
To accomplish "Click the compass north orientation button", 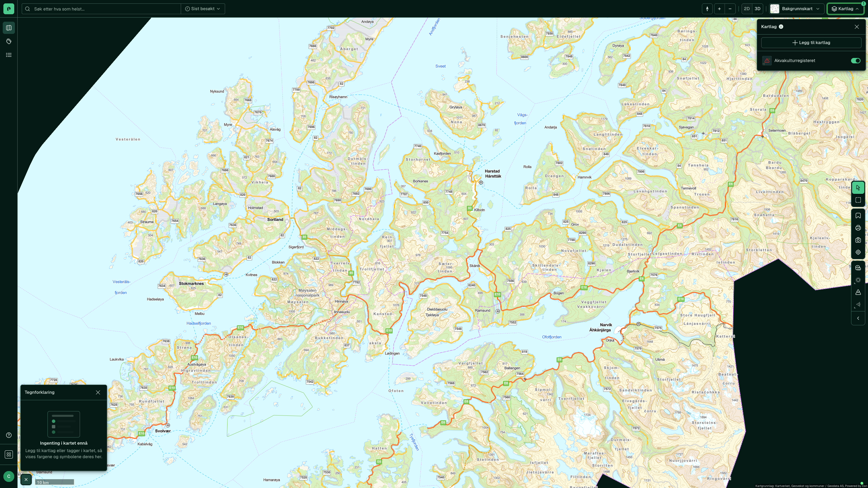I will [707, 9].
